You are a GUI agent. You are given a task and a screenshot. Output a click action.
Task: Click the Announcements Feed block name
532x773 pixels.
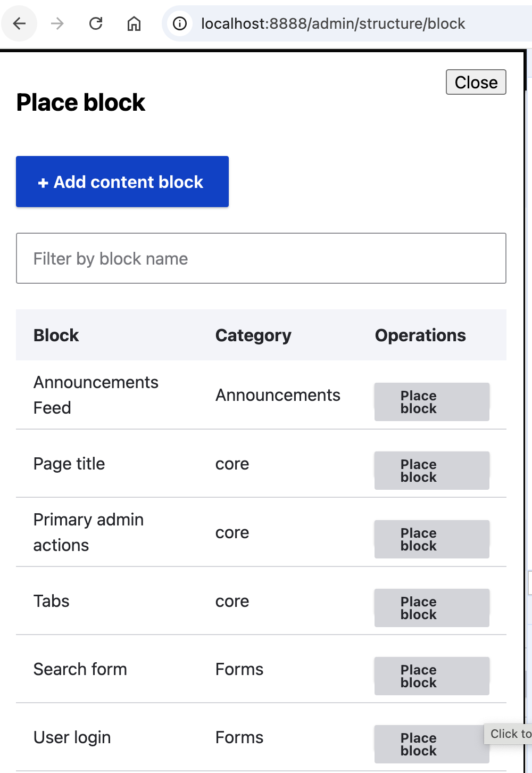click(x=96, y=395)
